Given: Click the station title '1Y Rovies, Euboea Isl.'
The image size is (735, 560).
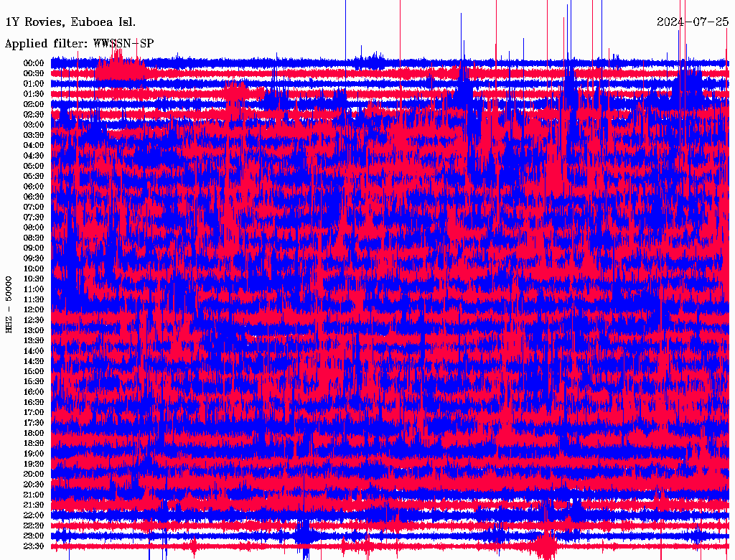Looking at the screenshot, I should [70, 22].
